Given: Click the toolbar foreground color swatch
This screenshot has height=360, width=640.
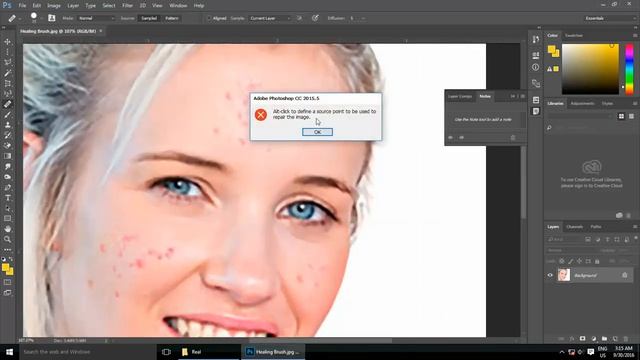Looking at the screenshot, I should point(6,268).
